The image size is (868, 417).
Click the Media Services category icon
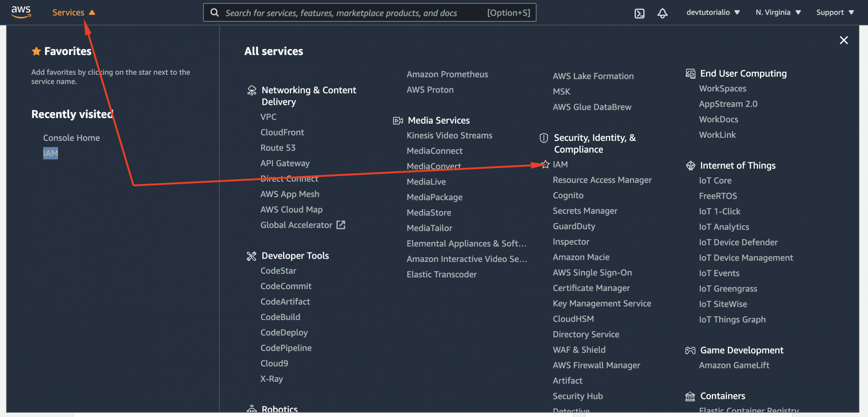coord(398,120)
